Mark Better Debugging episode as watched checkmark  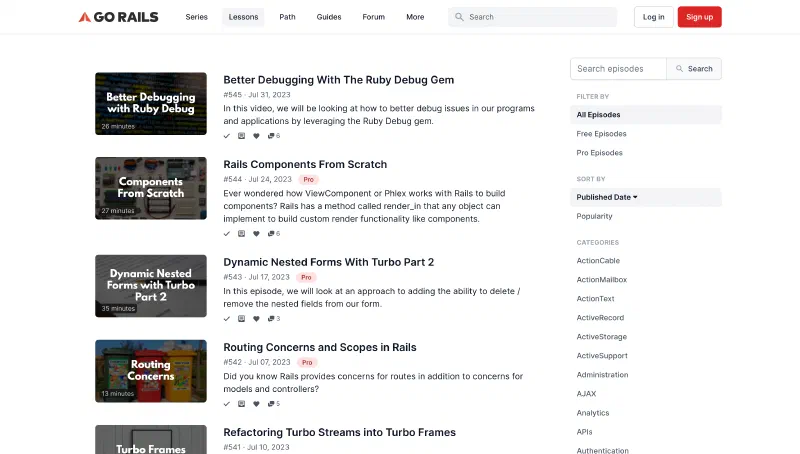227,136
